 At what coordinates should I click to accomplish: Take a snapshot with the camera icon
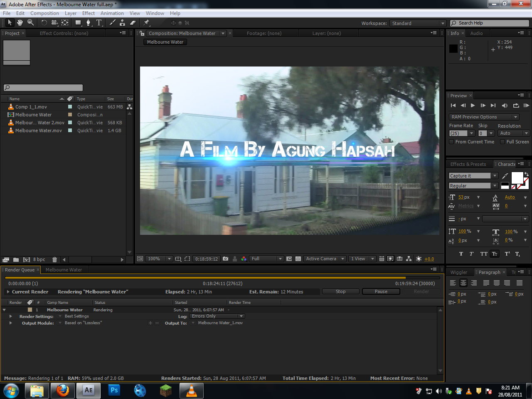point(225,259)
